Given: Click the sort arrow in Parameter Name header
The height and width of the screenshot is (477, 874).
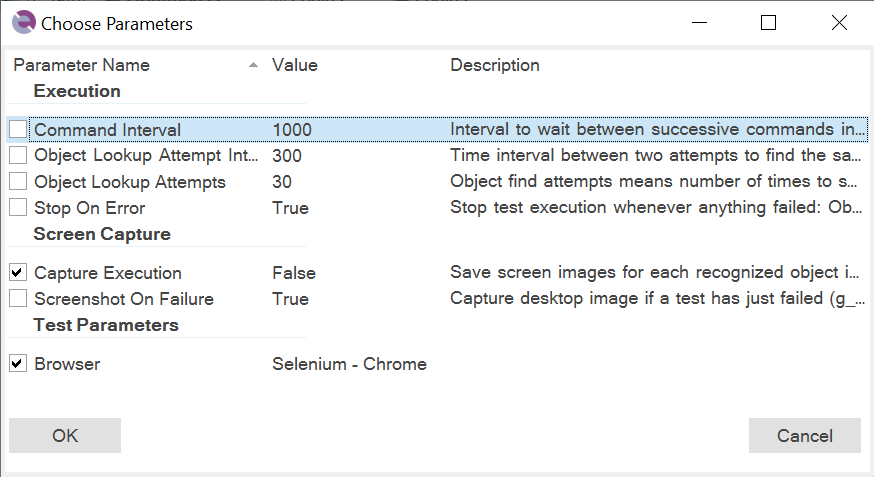Looking at the screenshot, I should tap(253, 65).
